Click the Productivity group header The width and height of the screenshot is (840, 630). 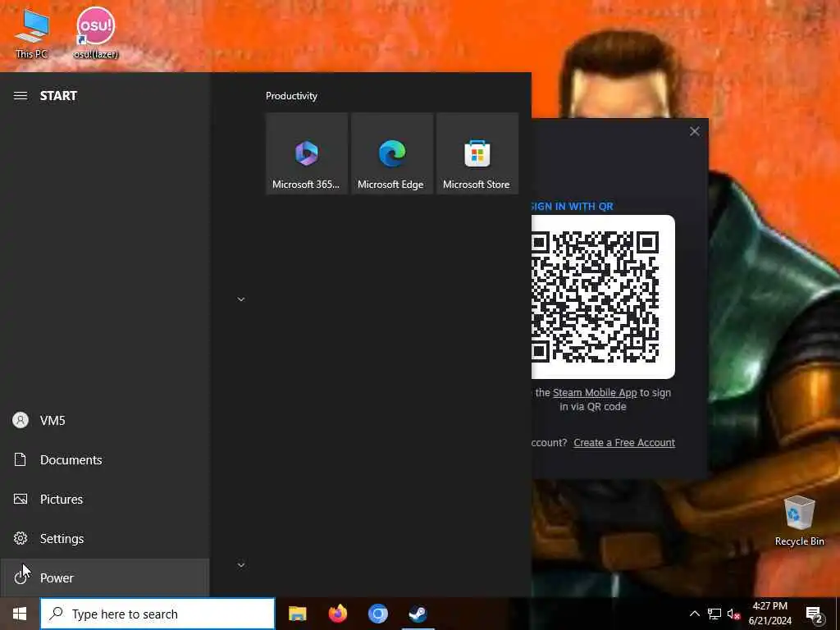291,96
